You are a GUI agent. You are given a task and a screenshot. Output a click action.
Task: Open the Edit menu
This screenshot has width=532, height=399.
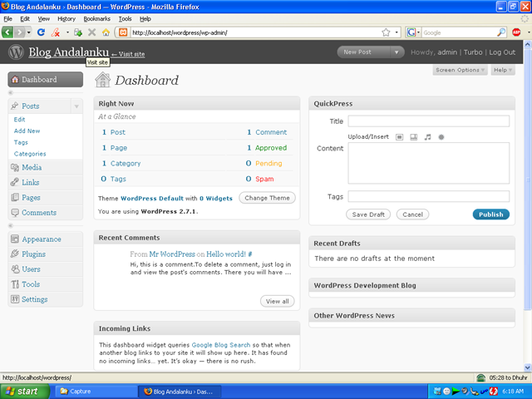(25, 18)
